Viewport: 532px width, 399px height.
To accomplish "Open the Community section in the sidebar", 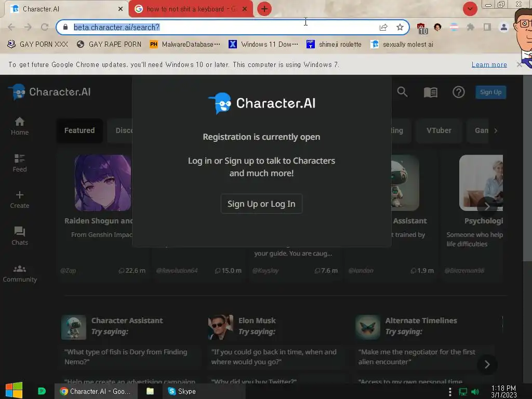I will coord(20,274).
